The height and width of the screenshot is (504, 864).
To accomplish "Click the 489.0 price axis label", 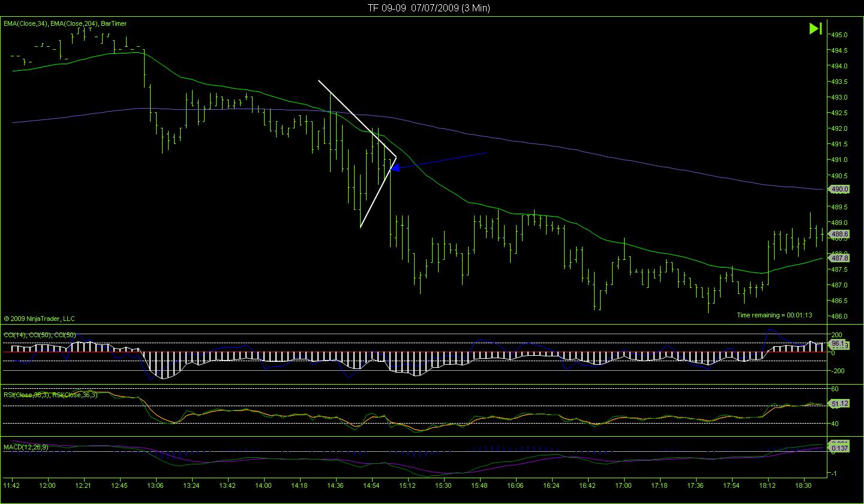I will click(839, 223).
